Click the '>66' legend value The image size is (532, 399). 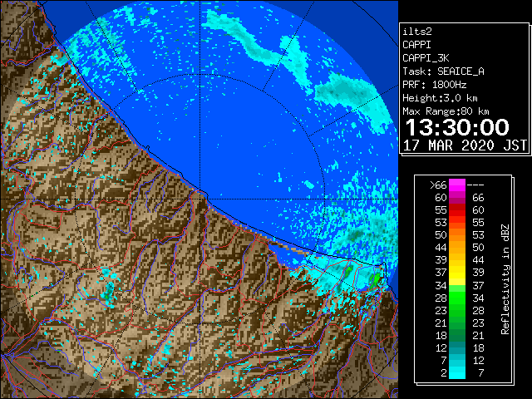pyautogui.click(x=438, y=185)
